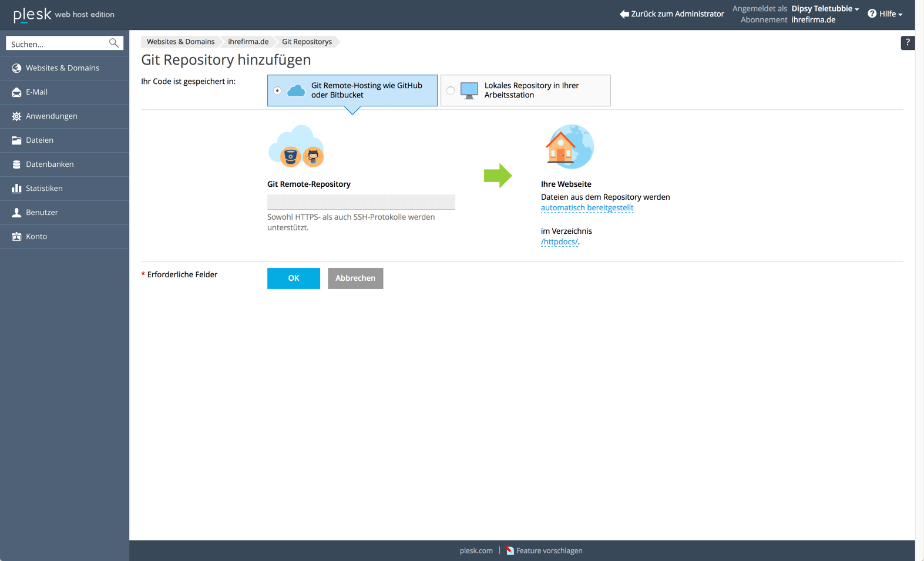Expand the Dipsy Teletubbie user dropdown
Image resolution: width=924 pixels, height=561 pixels.
tap(825, 9)
